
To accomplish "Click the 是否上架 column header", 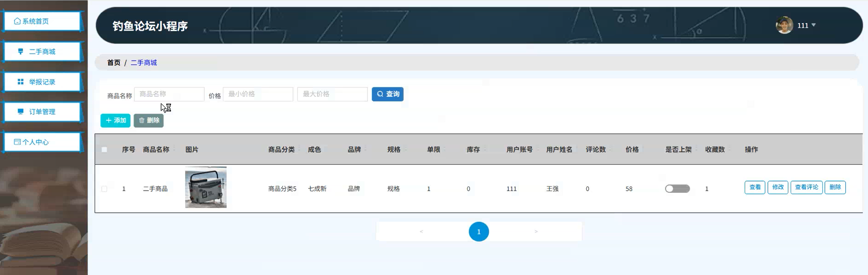I will click(x=679, y=150).
